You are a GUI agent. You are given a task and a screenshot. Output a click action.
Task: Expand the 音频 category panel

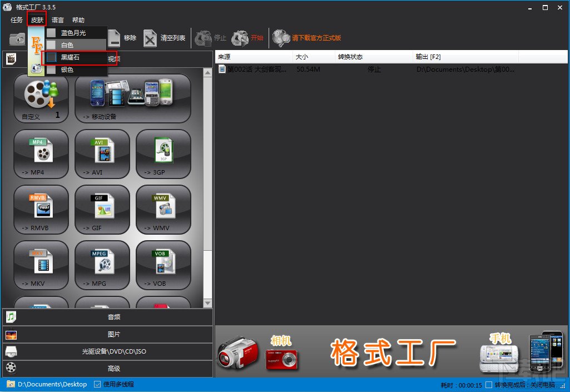tap(107, 317)
